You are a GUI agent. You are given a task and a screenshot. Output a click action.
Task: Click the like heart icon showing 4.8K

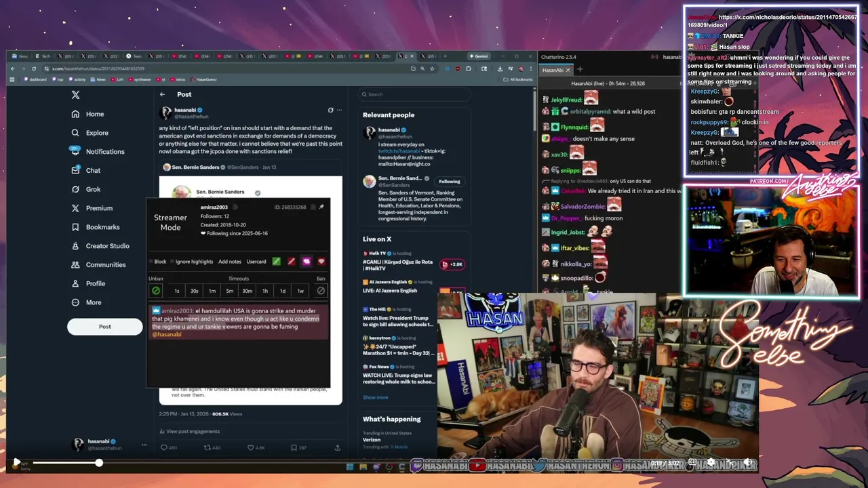tap(250, 447)
